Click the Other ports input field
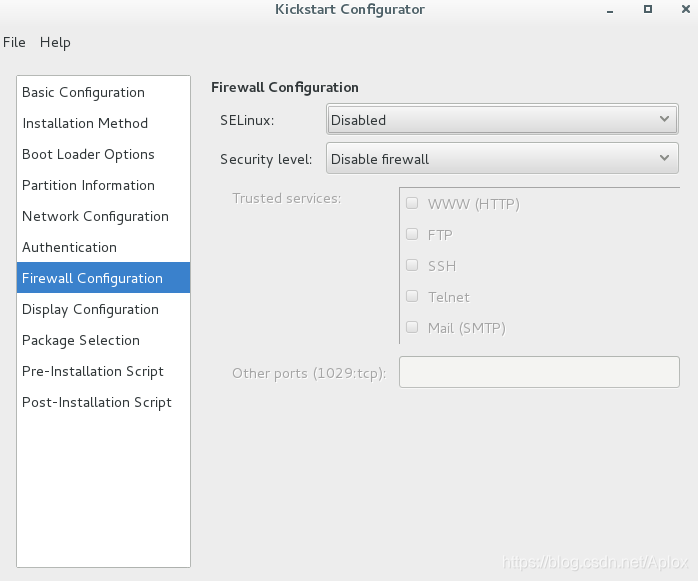 tap(539, 372)
